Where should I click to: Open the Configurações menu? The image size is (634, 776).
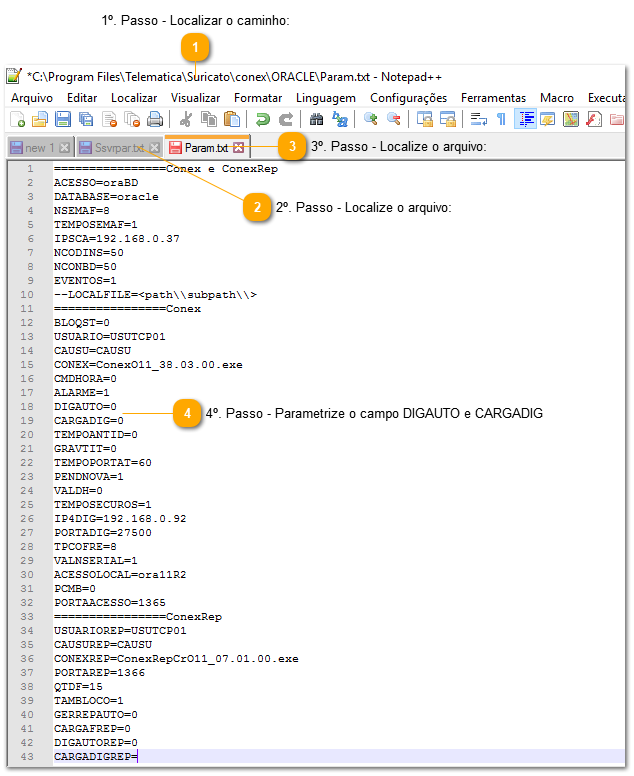click(x=408, y=98)
